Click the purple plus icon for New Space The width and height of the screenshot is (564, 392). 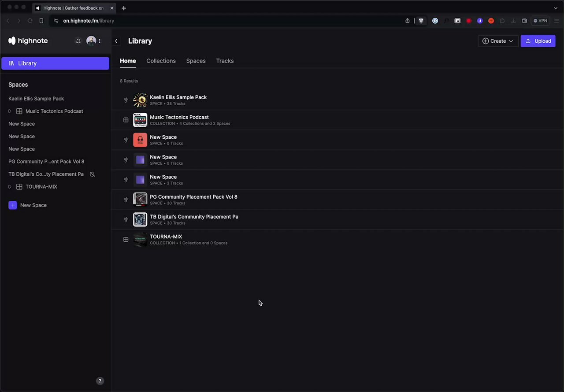coord(13,205)
